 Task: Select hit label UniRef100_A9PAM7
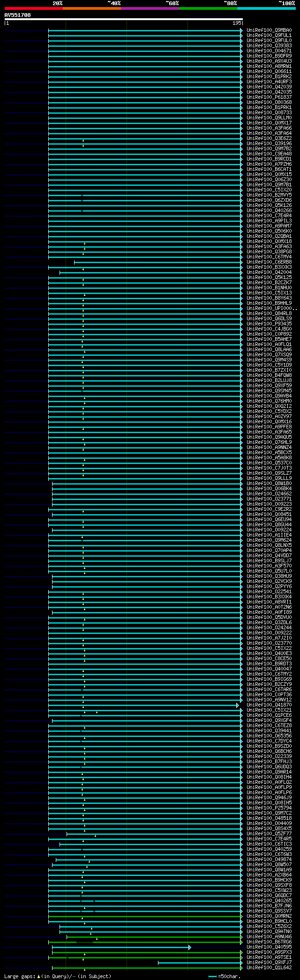pos(269,226)
